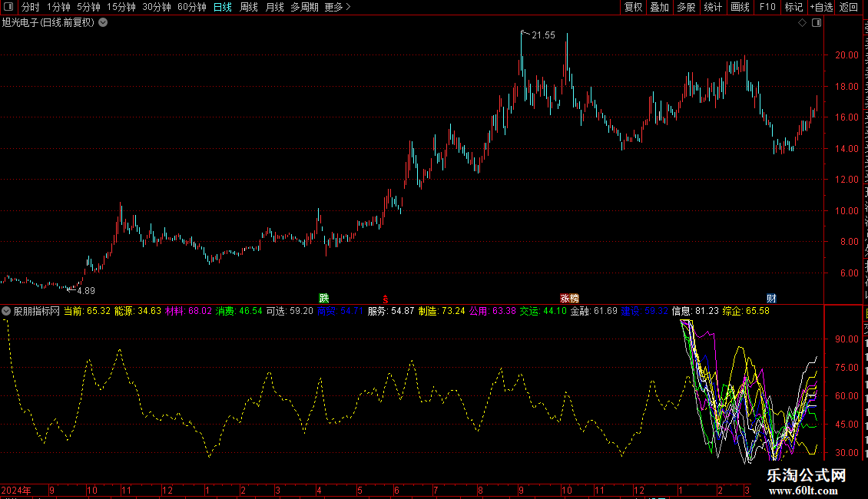The height and width of the screenshot is (499, 868).
Task: Open the 股朋指标网 indicator dropdown arrow
Action: tap(6, 311)
